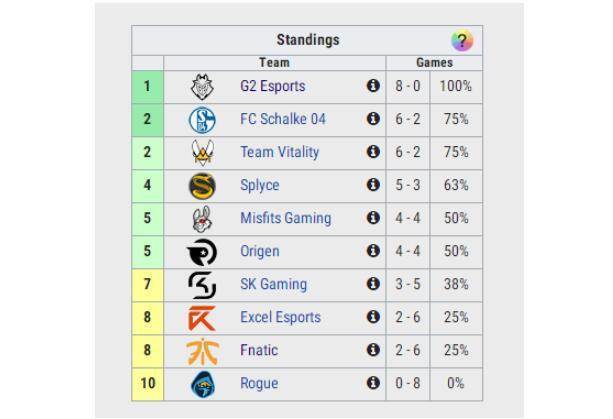Click the rainbow help question mark icon
613x419 pixels.
(x=461, y=41)
